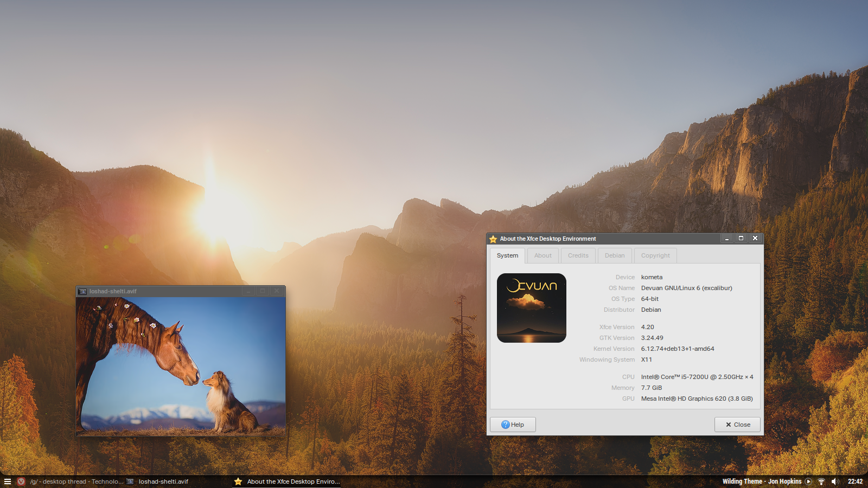868x488 pixels.
Task: Click the About the Xfce Desktop Environment title text
Action: tap(548, 239)
